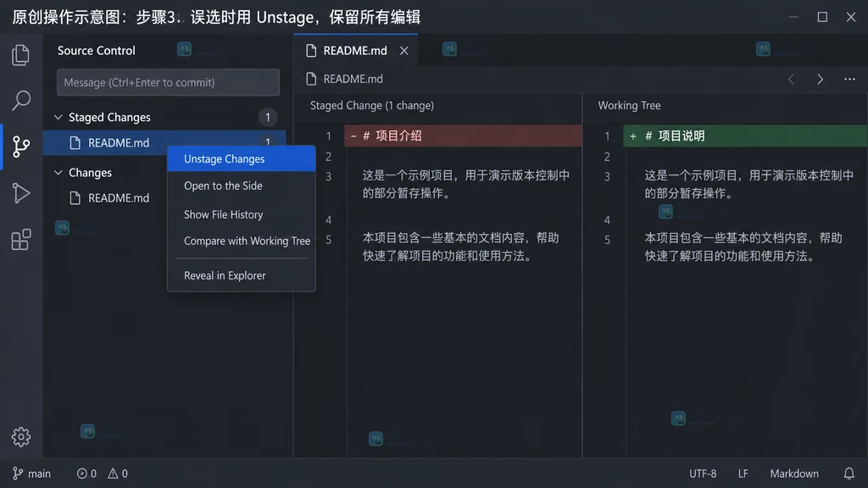Click Working Tree text '本项目包含一些基本的文档内容'

[726, 238]
